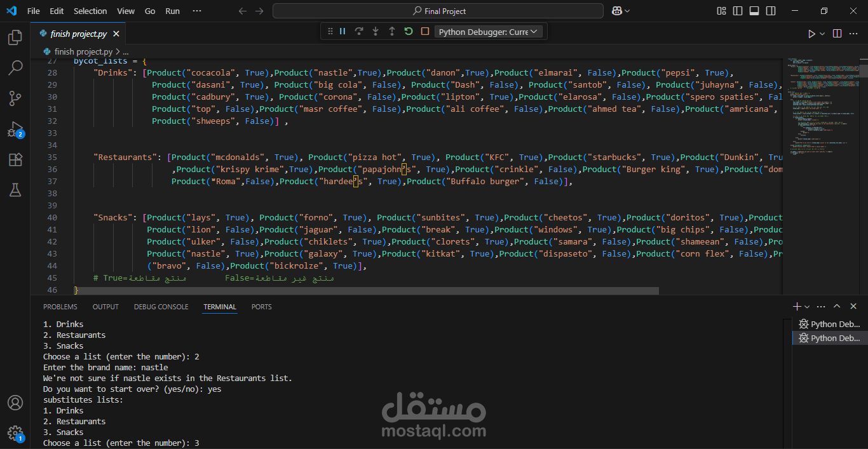
Task: Open the Copilot chat icon
Action: tap(616, 11)
